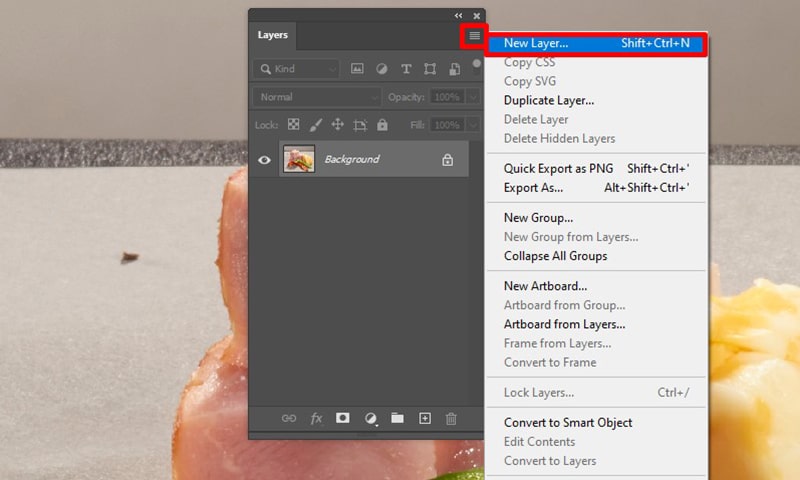This screenshot has width=800, height=480.
Task: Choose Delete Hidden Layers menu item
Action: [x=596, y=138]
